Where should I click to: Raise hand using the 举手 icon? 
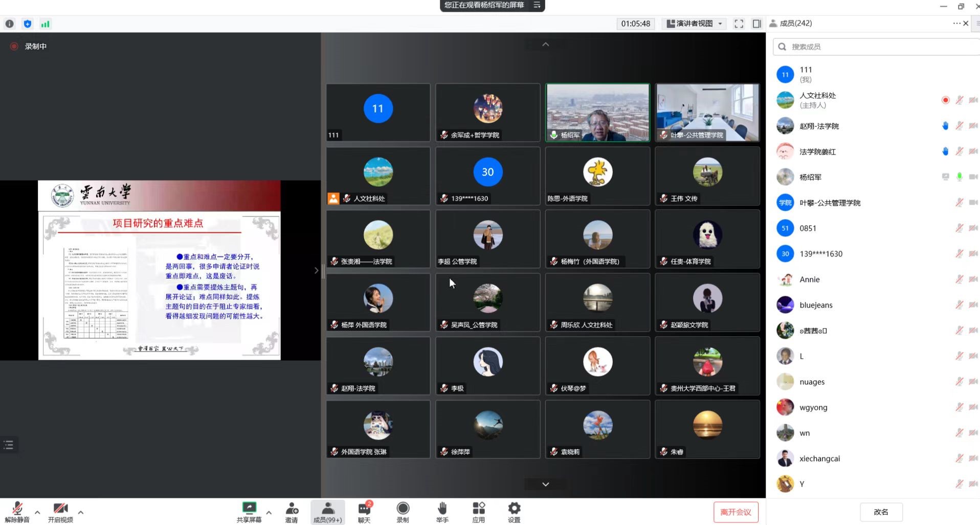(x=442, y=509)
